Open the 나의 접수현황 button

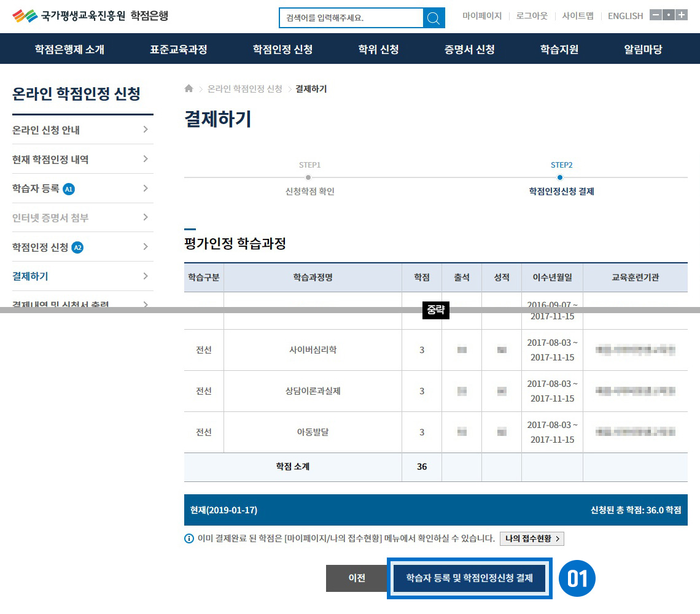531,538
